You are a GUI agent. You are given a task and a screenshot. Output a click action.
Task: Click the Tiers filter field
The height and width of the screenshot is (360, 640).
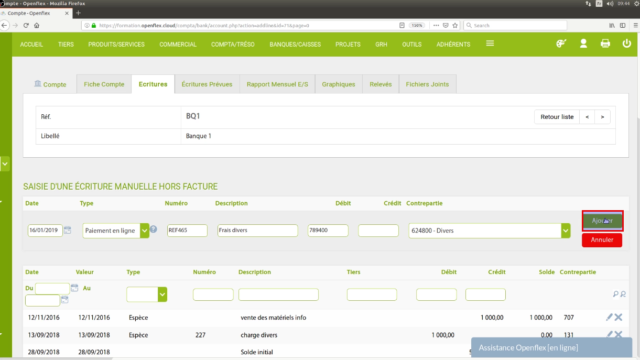click(372, 294)
